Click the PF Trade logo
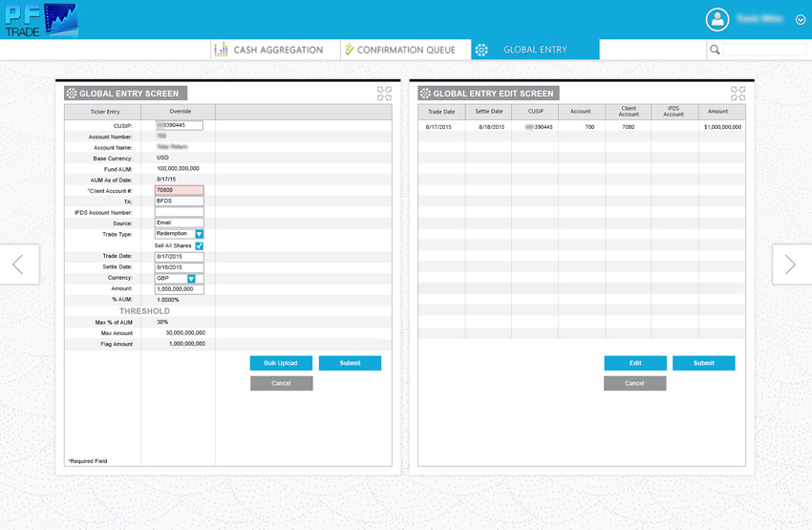812x530 pixels. point(40,20)
